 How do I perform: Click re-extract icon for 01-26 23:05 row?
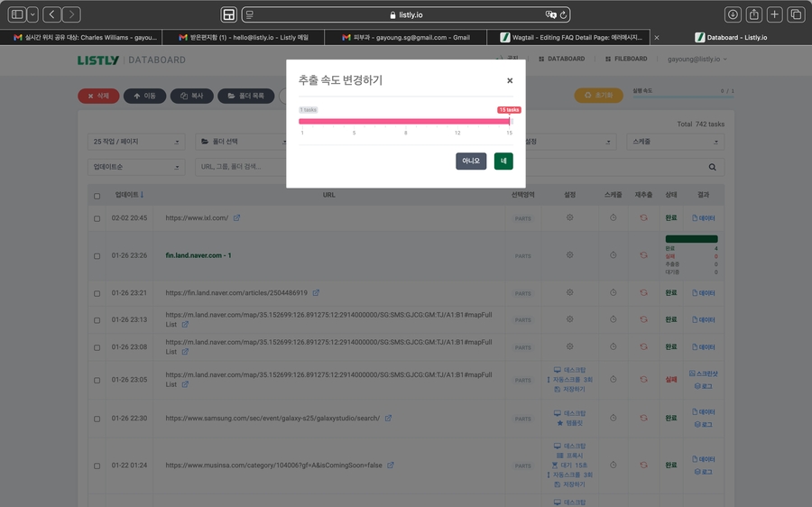643,379
